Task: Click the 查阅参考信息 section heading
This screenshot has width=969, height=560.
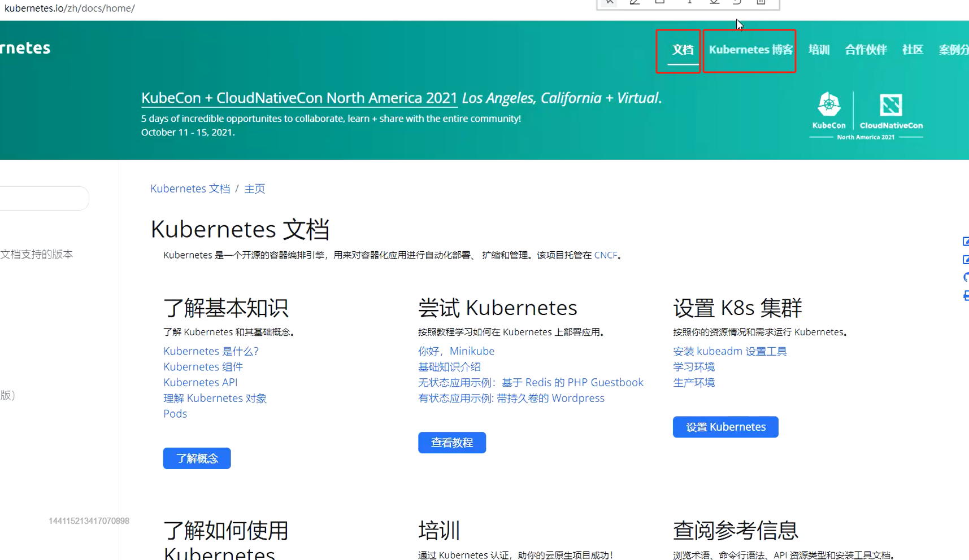Action: click(735, 530)
